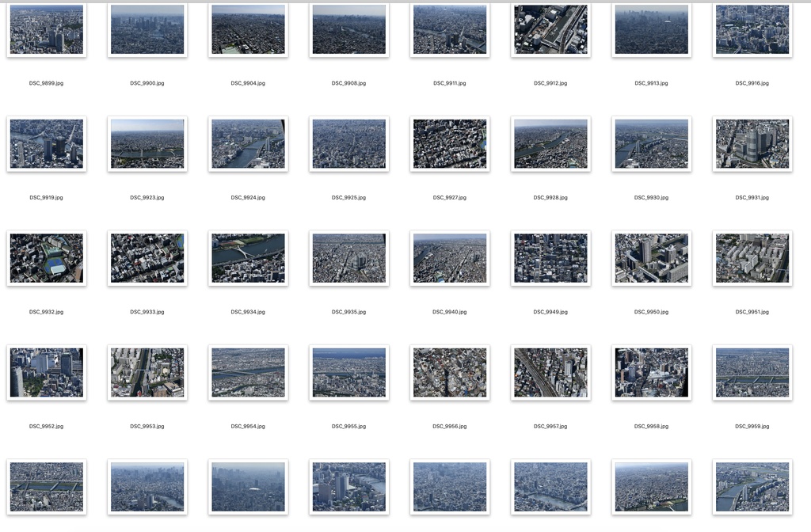Click the DSC_9911.jpg filename
811x532 pixels.
450,83
